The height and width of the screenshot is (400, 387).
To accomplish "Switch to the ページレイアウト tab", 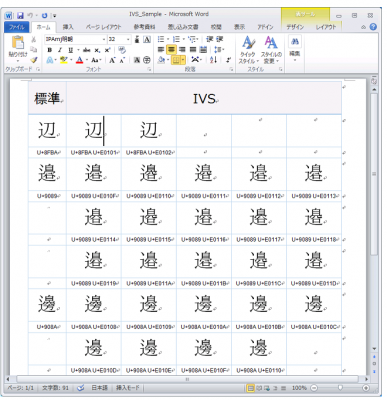I will [103, 27].
